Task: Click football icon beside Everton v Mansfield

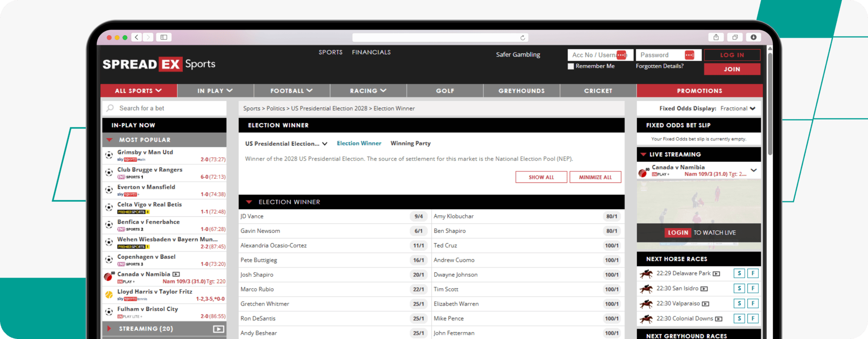Action: (109, 190)
